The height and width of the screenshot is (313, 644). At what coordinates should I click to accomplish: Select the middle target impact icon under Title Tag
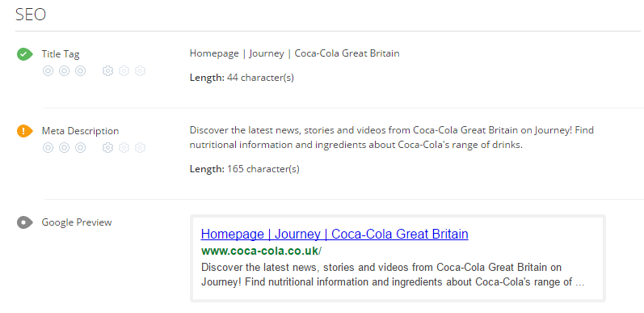click(x=64, y=70)
